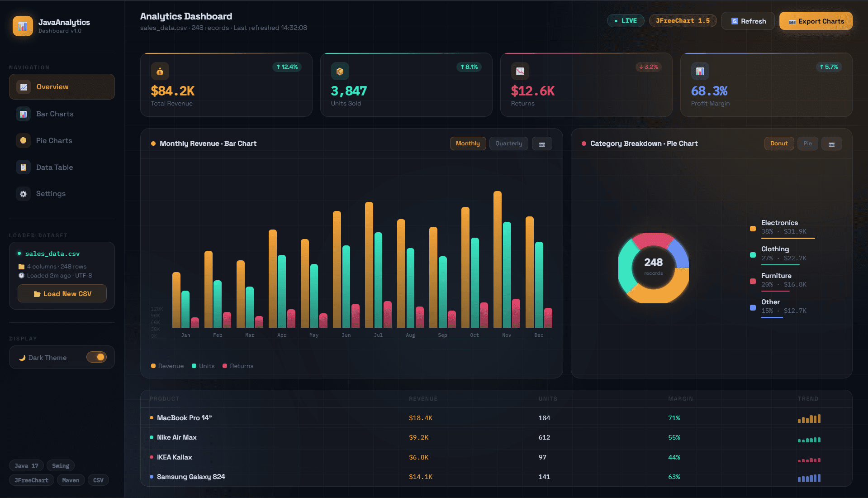Hide the Returns series via legend
868x498 pixels.
237,366
